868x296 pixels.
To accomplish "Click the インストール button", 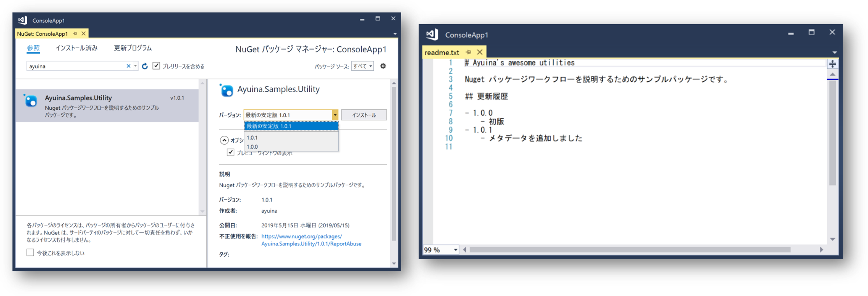I will click(364, 115).
